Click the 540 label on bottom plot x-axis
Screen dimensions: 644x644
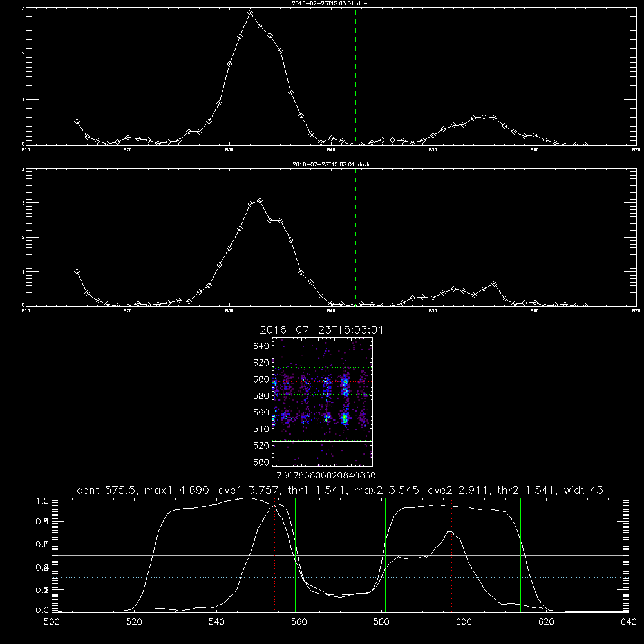click(x=216, y=622)
